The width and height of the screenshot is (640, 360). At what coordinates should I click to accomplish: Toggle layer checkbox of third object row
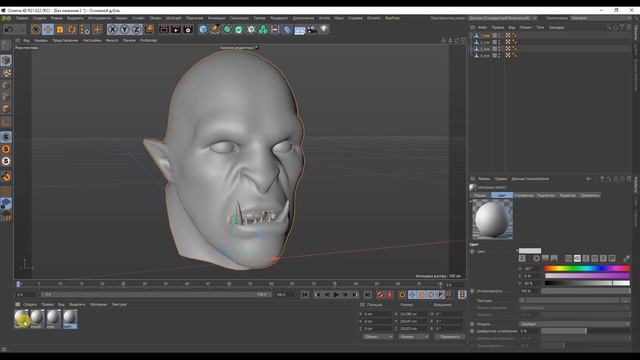click(494, 49)
